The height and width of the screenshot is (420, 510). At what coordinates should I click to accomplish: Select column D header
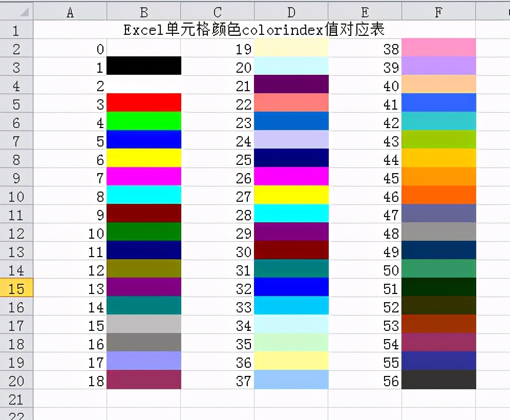click(291, 12)
